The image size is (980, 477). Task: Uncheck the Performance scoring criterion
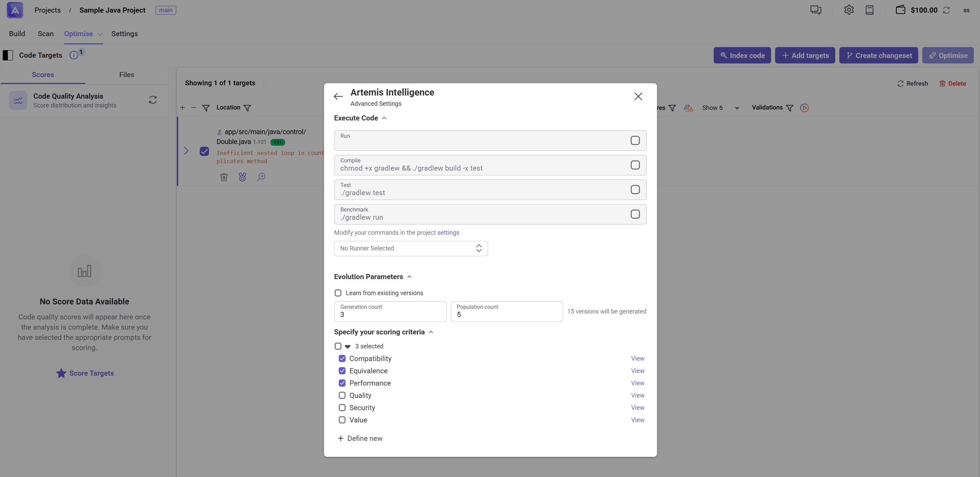(x=342, y=383)
